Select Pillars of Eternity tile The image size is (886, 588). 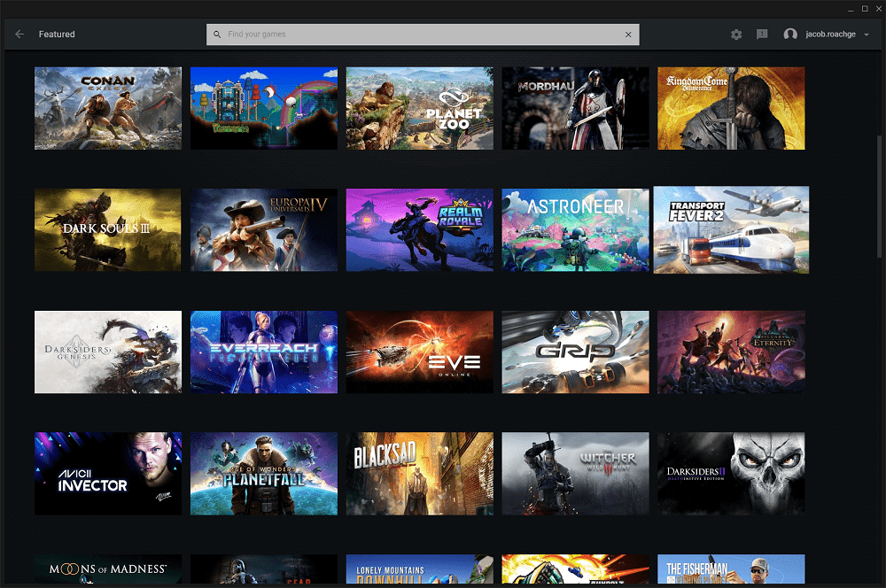(731, 352)
